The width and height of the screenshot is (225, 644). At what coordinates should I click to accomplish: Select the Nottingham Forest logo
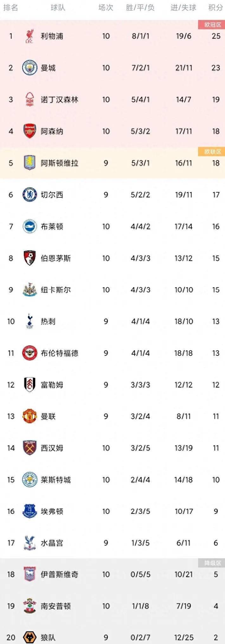tap(30, 100)
